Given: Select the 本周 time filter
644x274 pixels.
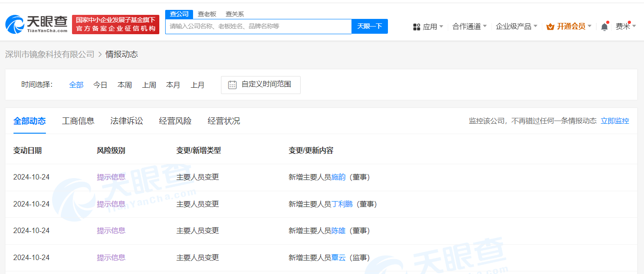Looking at the screenshot, I should pos(125,85).
